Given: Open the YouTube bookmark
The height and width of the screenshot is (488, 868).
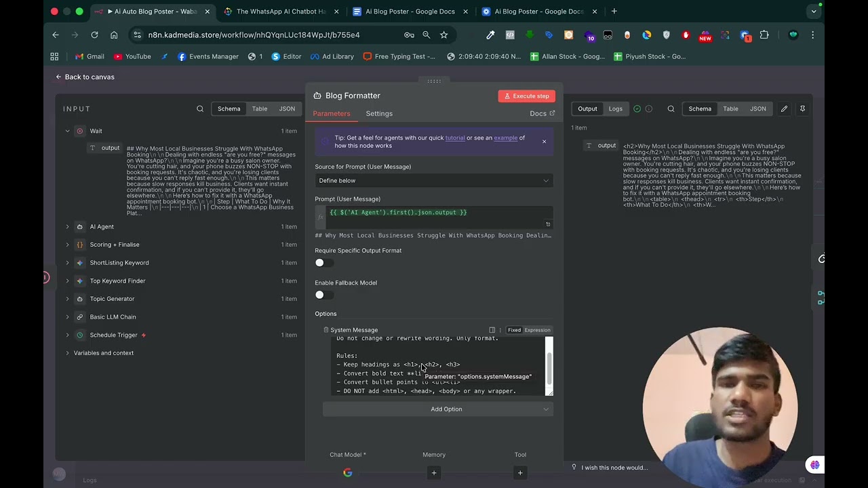Looking at the screenshot, I should (132, 56).
